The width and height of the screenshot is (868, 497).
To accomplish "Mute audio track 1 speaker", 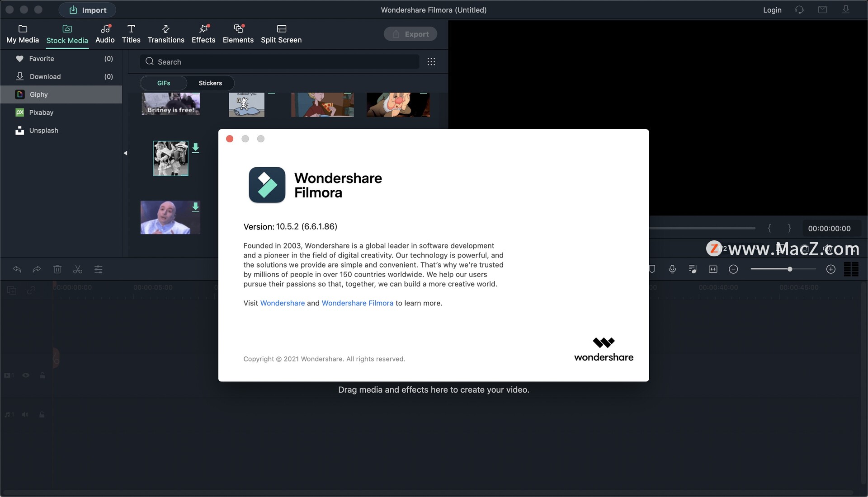I will point(25,415).
